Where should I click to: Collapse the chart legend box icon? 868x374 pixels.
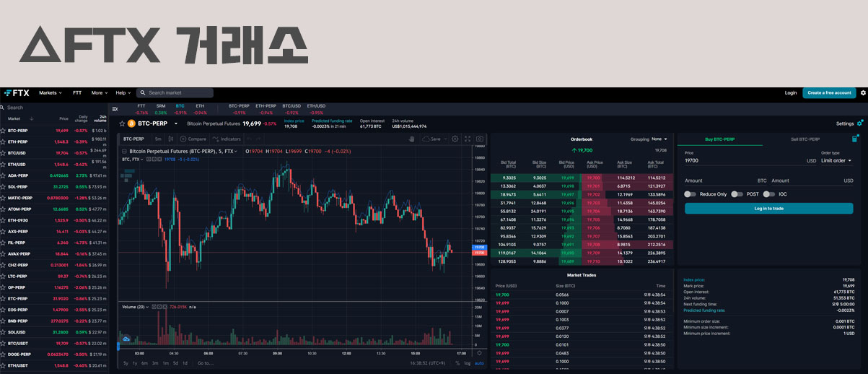[x=123, y=151]
